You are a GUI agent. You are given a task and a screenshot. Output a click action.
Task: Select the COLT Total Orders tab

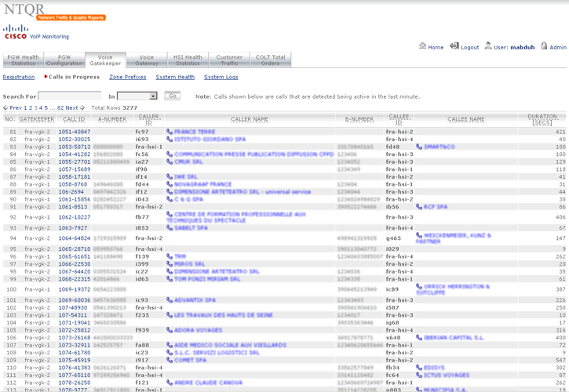coord(271,60)
